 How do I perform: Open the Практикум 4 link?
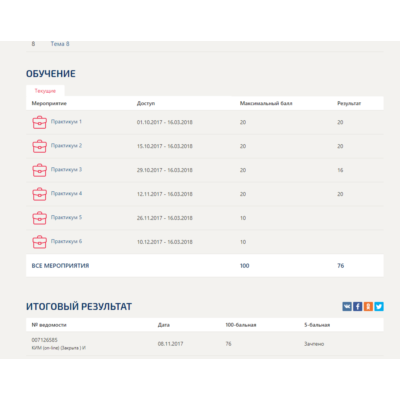point(66,194)
